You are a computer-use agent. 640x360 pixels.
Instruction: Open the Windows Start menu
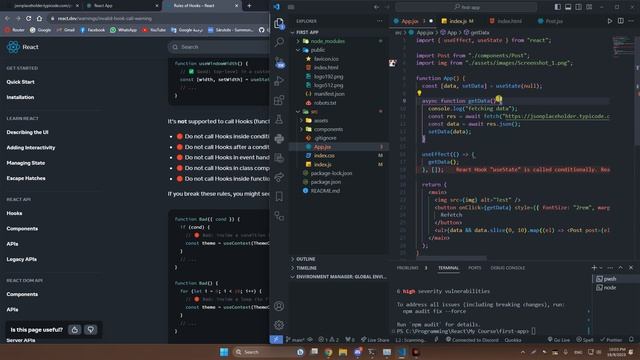click(224, 352)
